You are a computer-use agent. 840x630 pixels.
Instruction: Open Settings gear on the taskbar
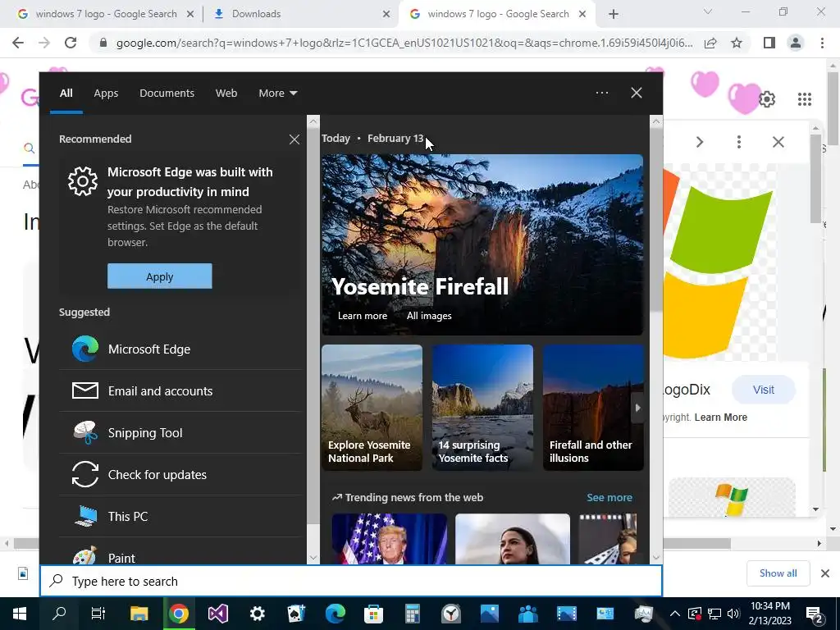click(257, 614)
